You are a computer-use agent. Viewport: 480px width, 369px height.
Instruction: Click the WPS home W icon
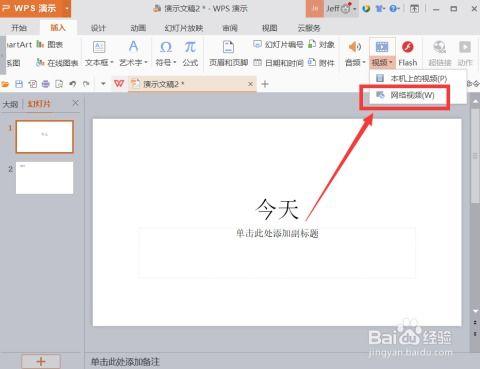pos(119,84)
